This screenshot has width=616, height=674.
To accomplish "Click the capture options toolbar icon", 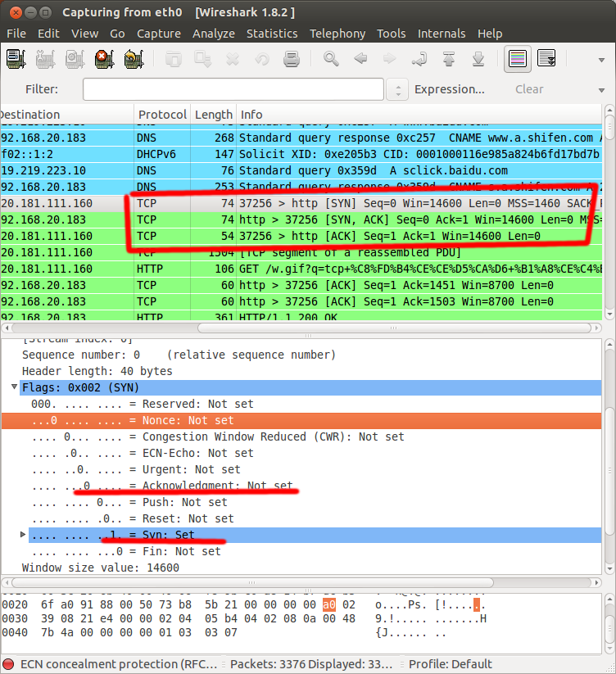I will coord(45,59).
